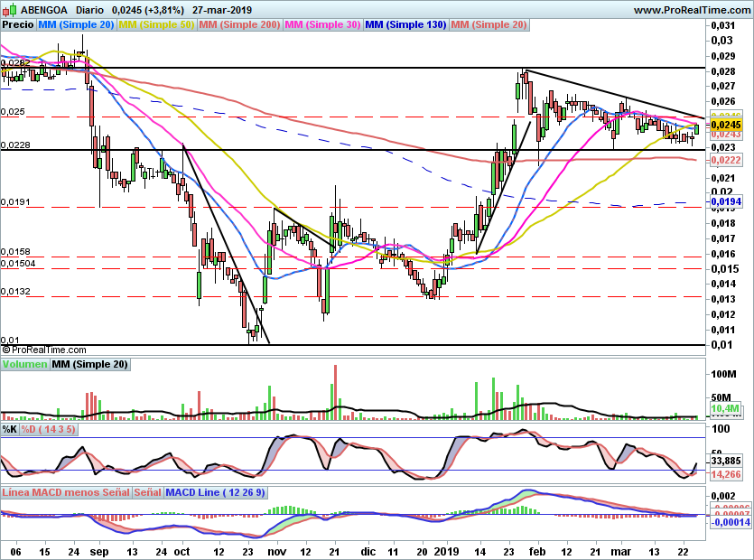Click the -0,00014 MACD value tag

pyautogui.click(x=730, y=521)
